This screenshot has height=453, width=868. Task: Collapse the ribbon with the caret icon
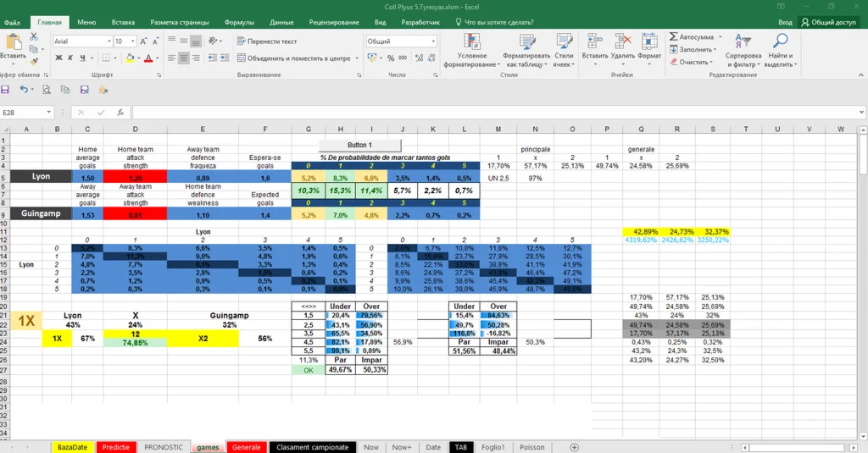coord(861,75)
